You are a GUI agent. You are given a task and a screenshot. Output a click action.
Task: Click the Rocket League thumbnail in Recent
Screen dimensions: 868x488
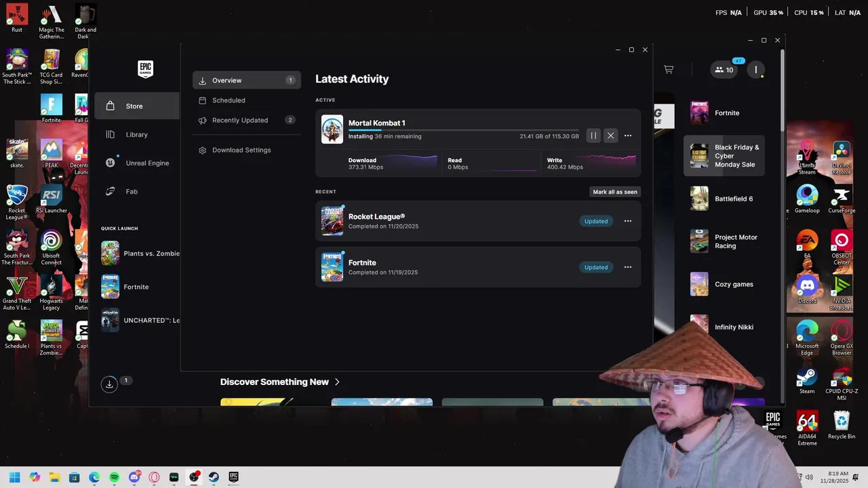(332, 221)
